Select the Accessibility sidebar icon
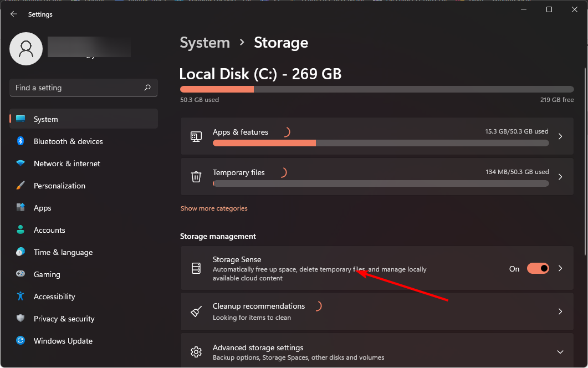 (21, 297)
